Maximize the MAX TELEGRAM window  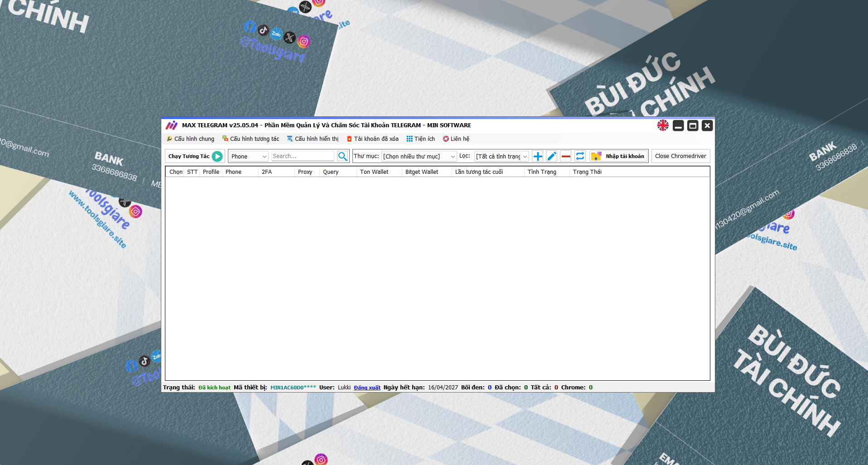(x=693, y=125)
